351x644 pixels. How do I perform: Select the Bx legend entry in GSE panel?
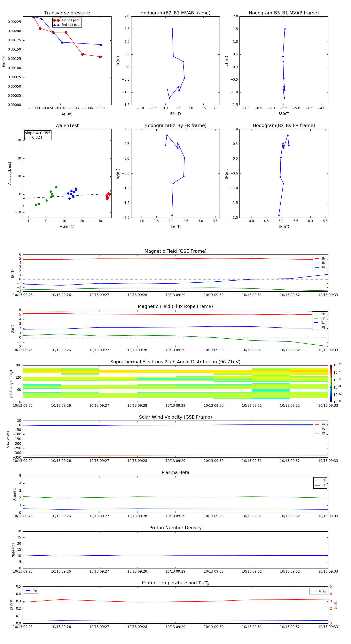[x=320, y=259]
